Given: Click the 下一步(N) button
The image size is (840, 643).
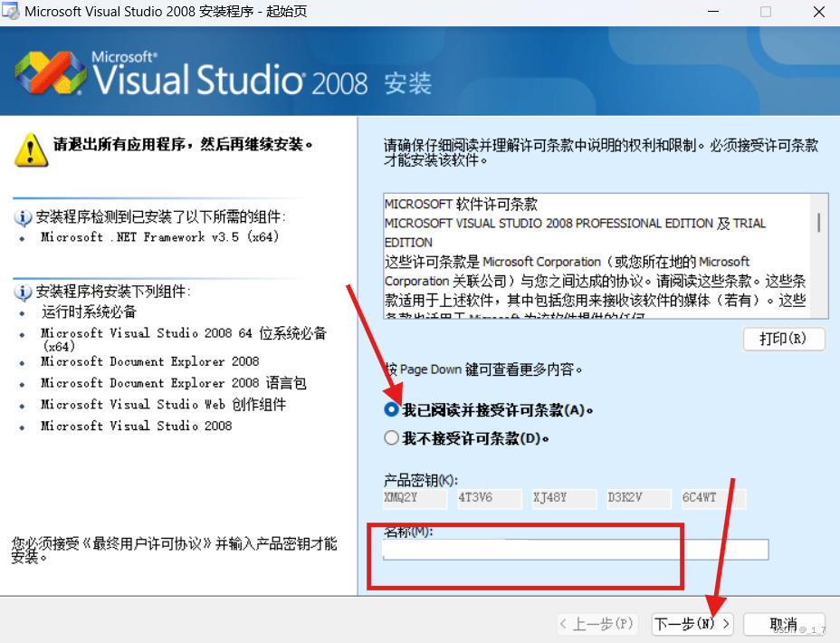Looking at the screenshot, I should tap(692, 624).
